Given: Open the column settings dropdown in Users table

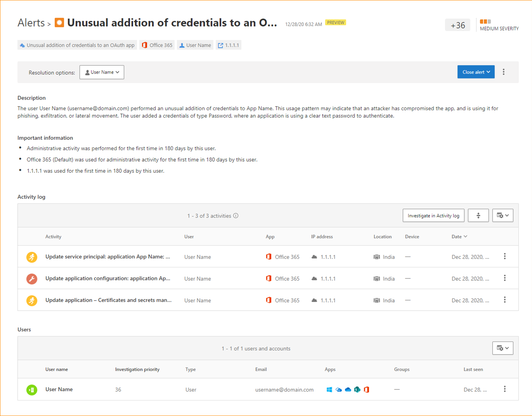Looking at the screenshot, I should click(x=502, y=348).
